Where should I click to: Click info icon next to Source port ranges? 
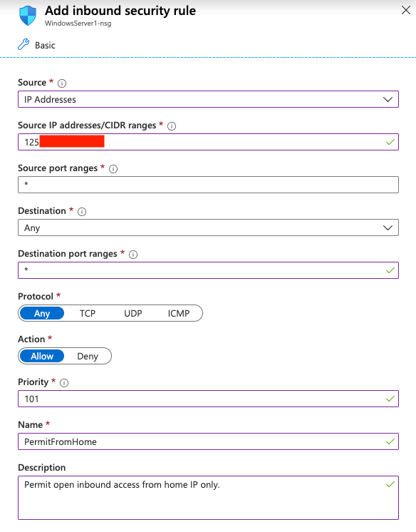(x=113, y=169)
